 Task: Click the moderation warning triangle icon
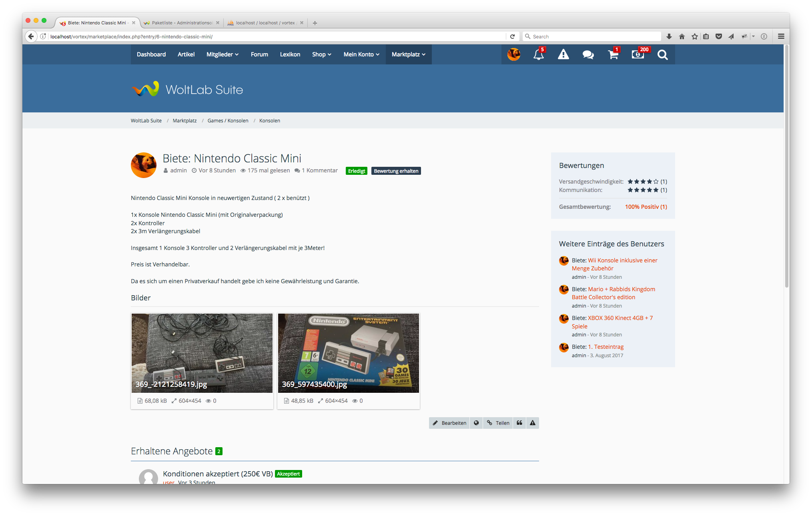563,54
